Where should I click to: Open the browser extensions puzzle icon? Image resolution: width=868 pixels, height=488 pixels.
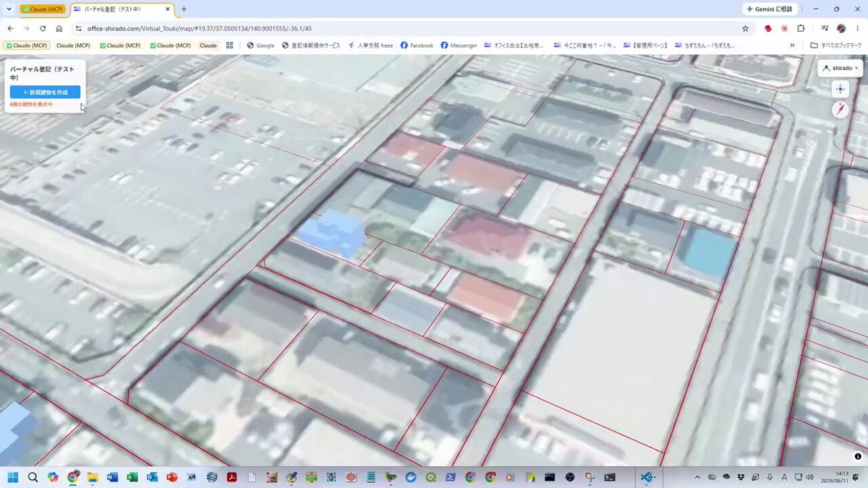[x=801, y=28]
